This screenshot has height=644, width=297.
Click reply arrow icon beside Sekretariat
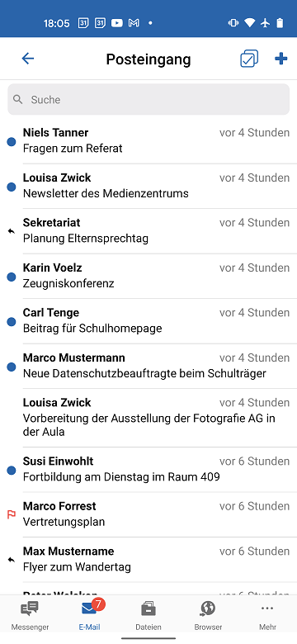pyautogui.click(x=12, y=232)
